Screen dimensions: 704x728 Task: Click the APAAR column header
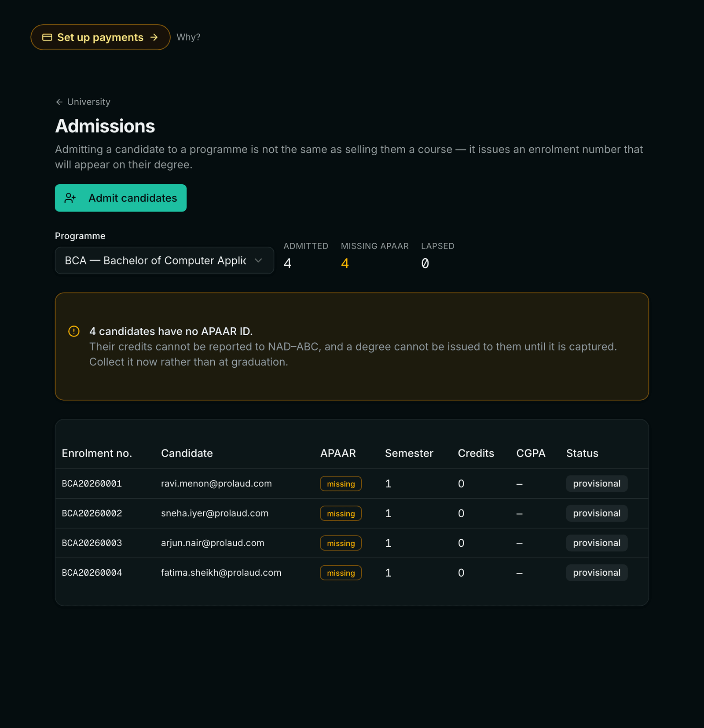point(338,454)
